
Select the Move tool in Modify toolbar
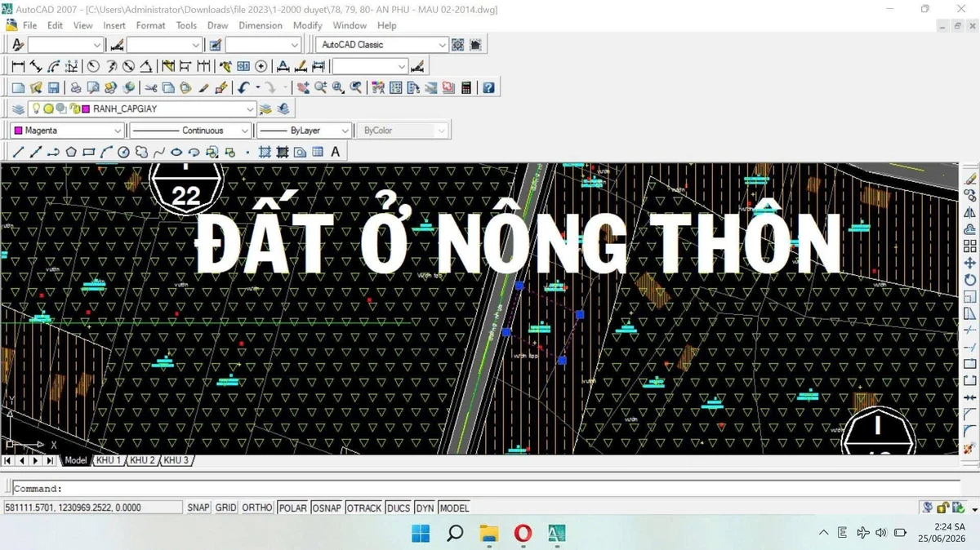[970, 263]
